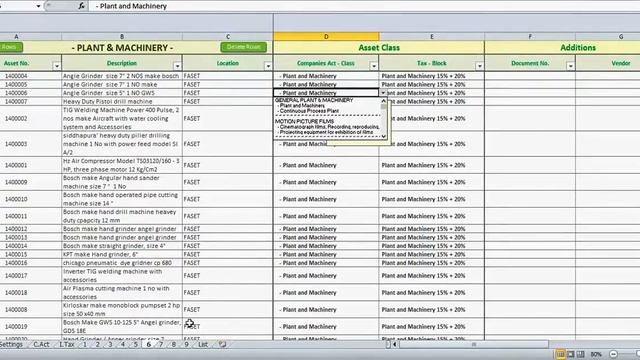
Task: Open the Document No. filter dropdown
Action: tap(570, 66)
